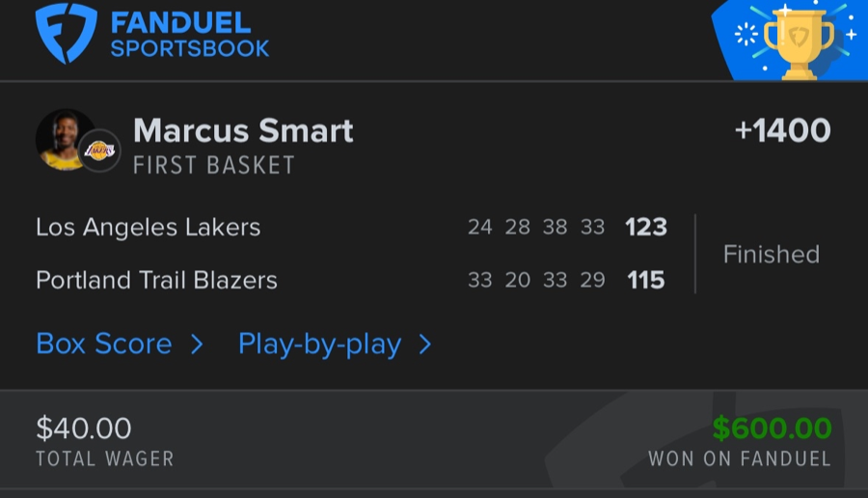Click the chevron next to Play-by-play

(x=425, y=344)
